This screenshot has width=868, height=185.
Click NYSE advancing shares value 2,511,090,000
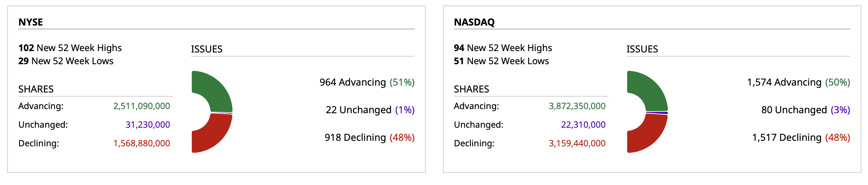(142, 106)
